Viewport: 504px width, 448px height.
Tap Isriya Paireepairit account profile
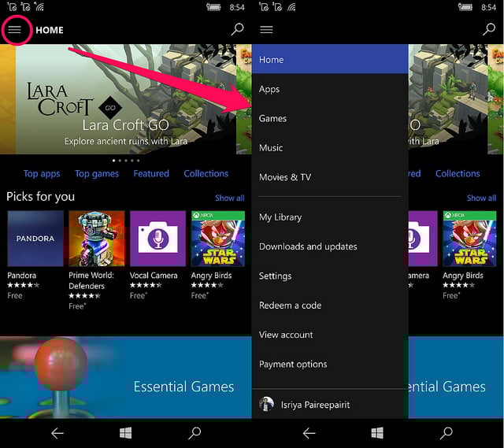(x=330, y=404)
